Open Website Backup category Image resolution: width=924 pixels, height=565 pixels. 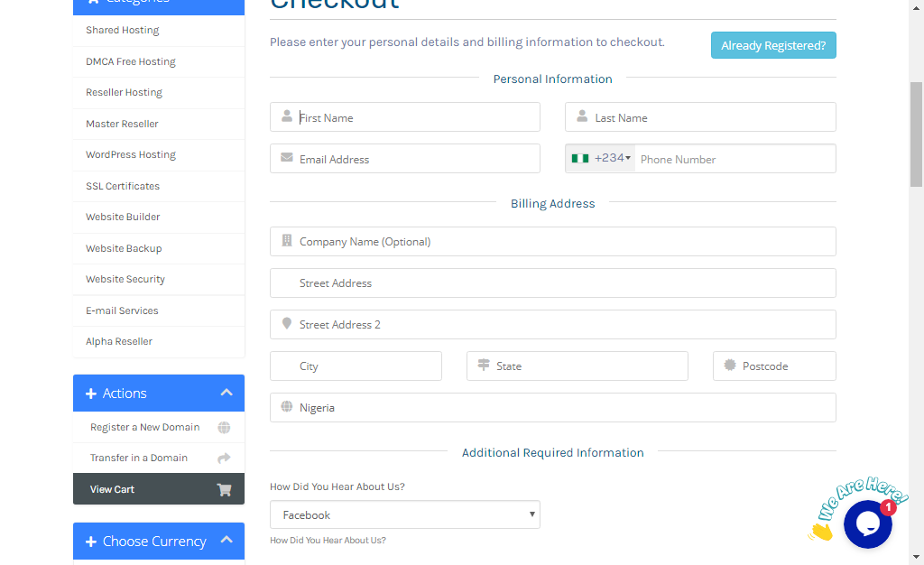(159, 248)
